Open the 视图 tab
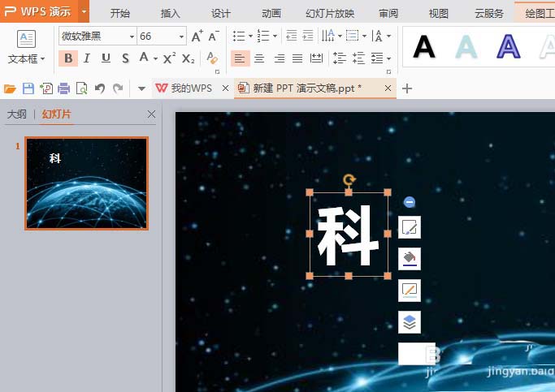This screenshot has width=555, height=392. coord(439,14)
